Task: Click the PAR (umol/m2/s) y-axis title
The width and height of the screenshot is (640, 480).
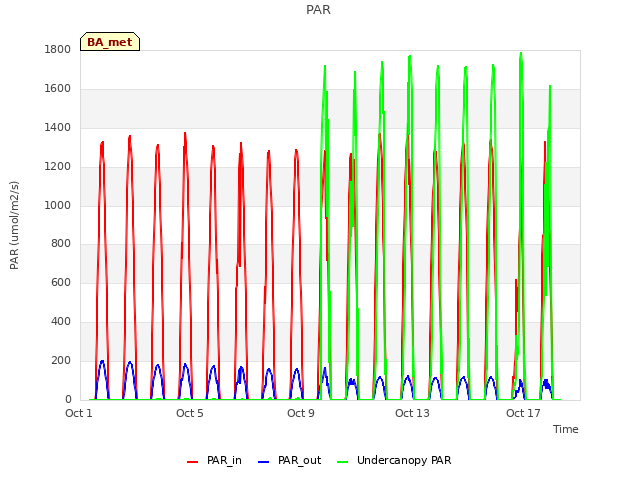Action: click(x=14, y=225)
